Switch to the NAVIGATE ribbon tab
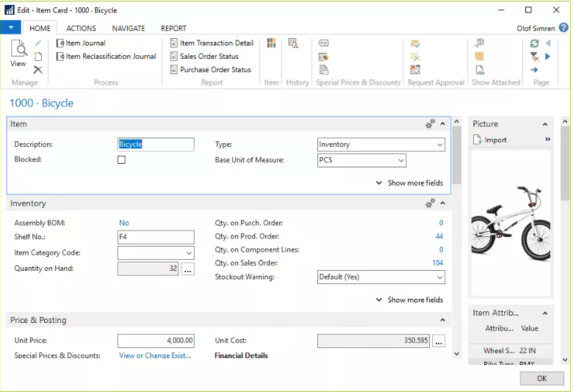Viewport: 573px width, 392px height. tap(129, 28)
